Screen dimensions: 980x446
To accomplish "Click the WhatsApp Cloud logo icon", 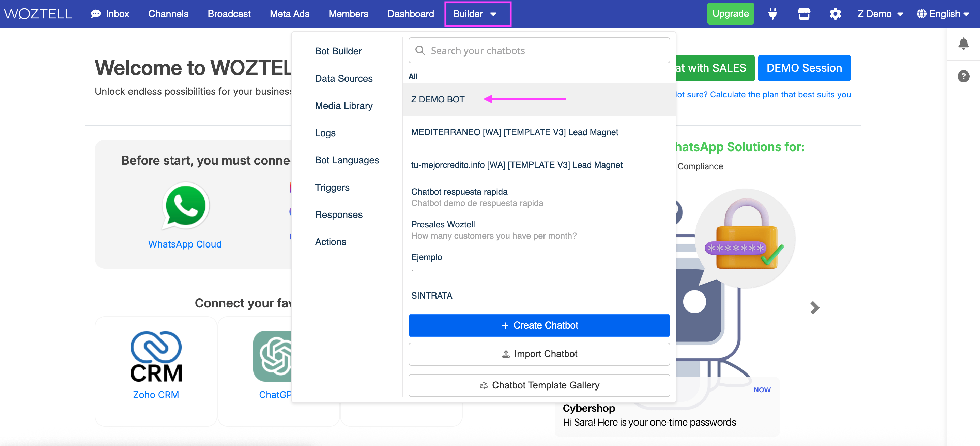I will point(186,206).
